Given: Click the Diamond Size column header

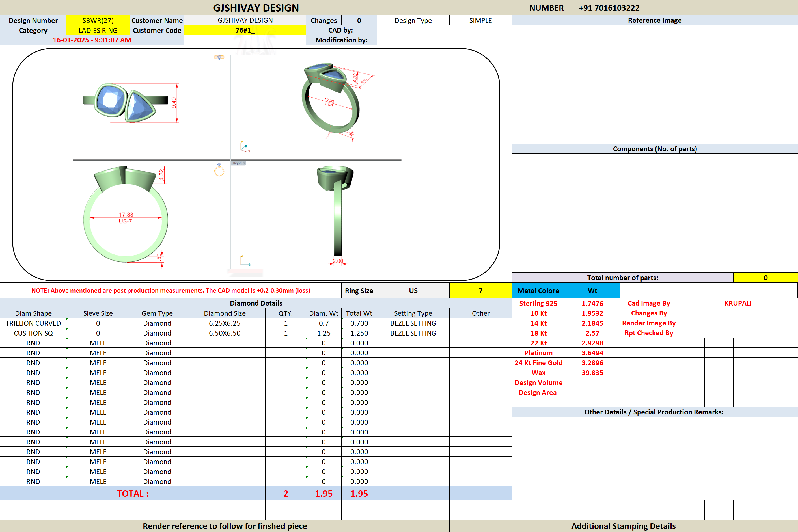Looking at the screenshot, I should click(x=225, y=313).
